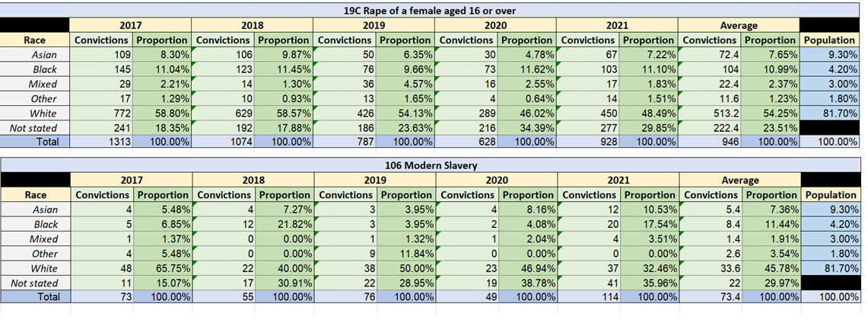
Task: Select the White 2021 proportion cell 48.49%
Action: [x=649, y=113]
